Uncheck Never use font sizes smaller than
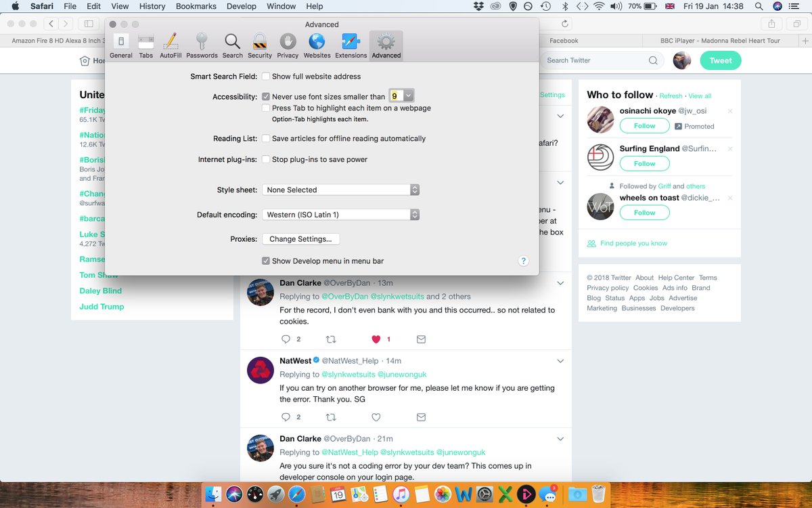Viewport: 812px width, 508px height. (x=266, y=97)
